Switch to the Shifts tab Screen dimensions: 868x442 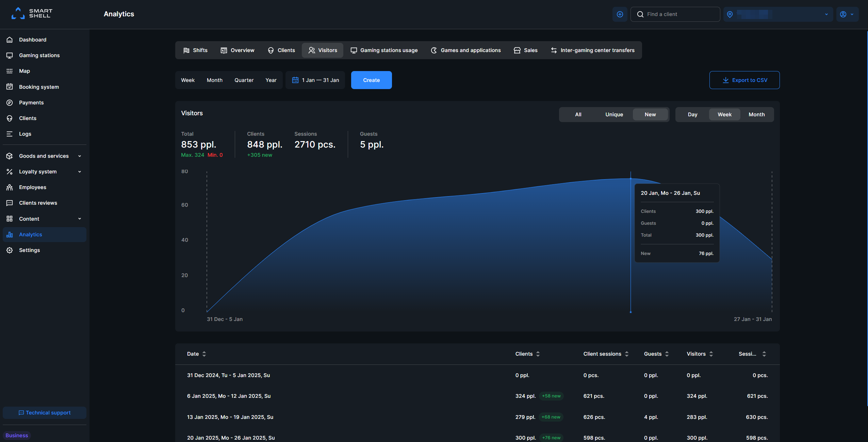click(195, 50)
